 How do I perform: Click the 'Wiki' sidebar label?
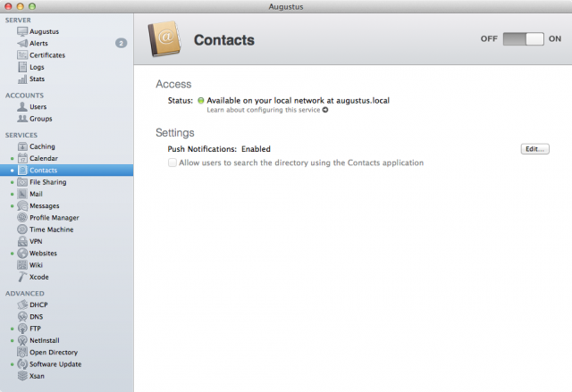[x=36, y=265]
